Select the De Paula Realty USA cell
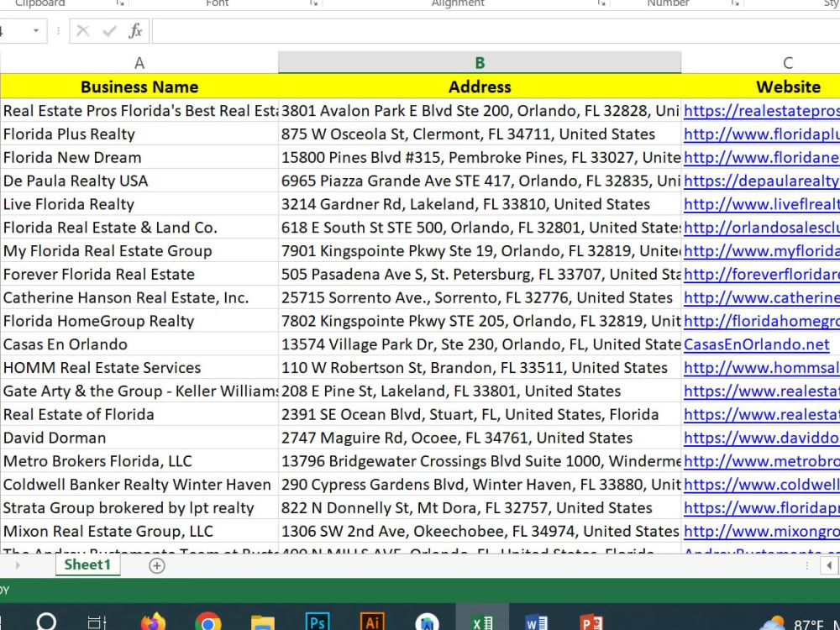The height and width of the screenshot is (630, 840). (x=139, y=181)
